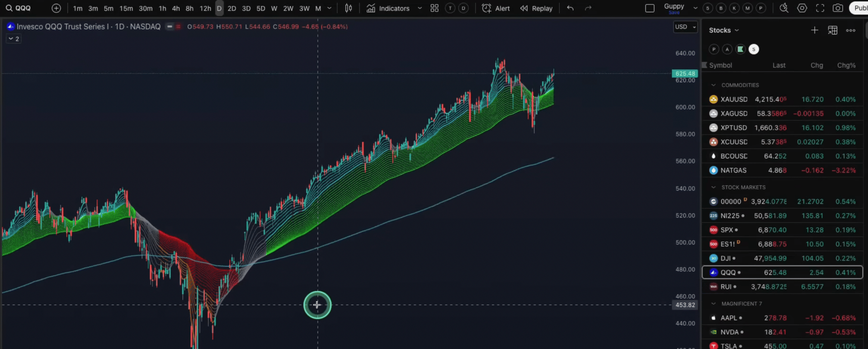Click the circled K layout button

[735, 8]
